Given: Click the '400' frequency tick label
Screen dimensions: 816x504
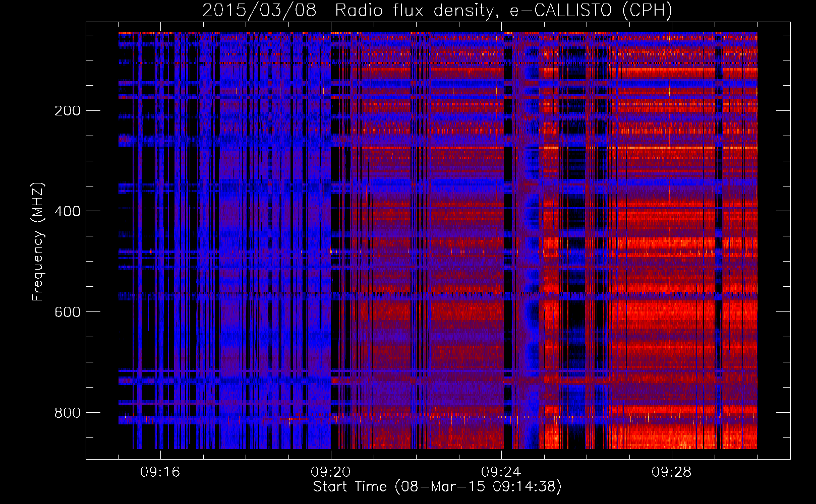Looking at the screenshot, I should (68, 211).
